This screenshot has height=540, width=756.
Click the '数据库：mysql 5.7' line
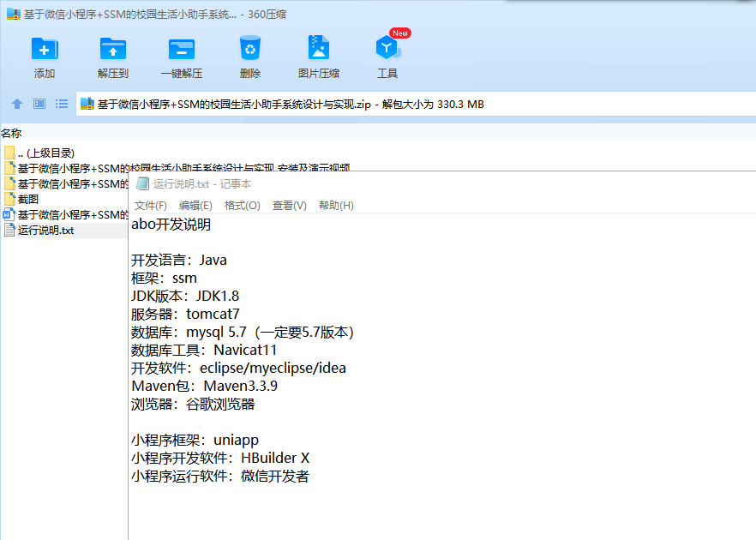coord(242,333)
